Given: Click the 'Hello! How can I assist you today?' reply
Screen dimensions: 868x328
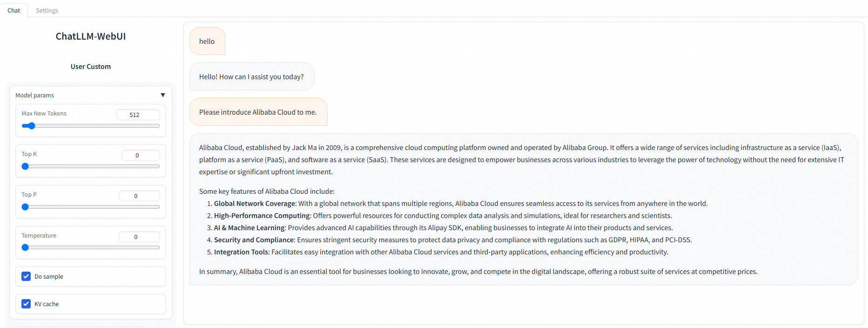Looking at the screenshot, I should click(x=252, y=76).
